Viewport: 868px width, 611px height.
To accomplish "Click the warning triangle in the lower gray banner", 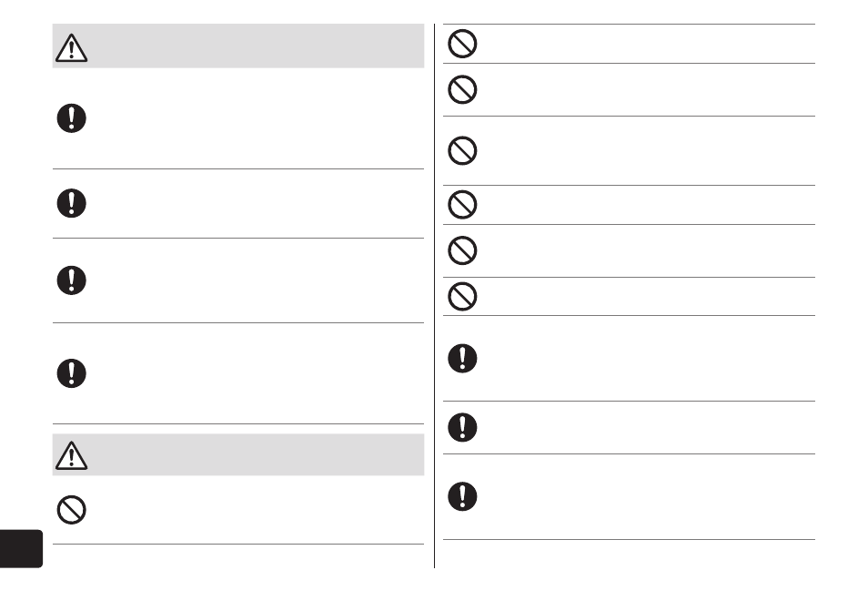I will pos(71,456).
